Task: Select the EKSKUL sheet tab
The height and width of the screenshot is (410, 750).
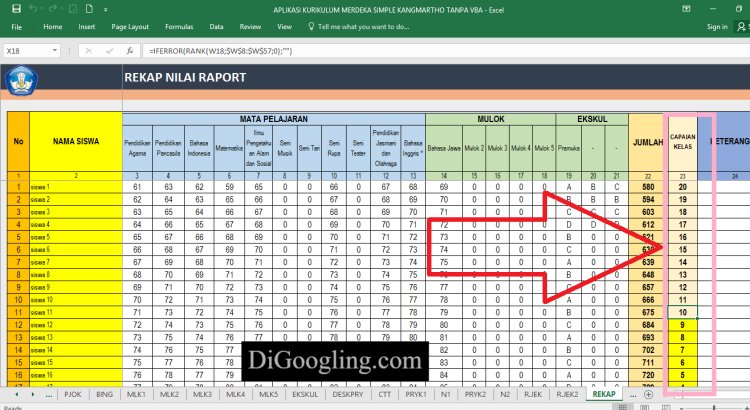Action: [x=303, y=395]
